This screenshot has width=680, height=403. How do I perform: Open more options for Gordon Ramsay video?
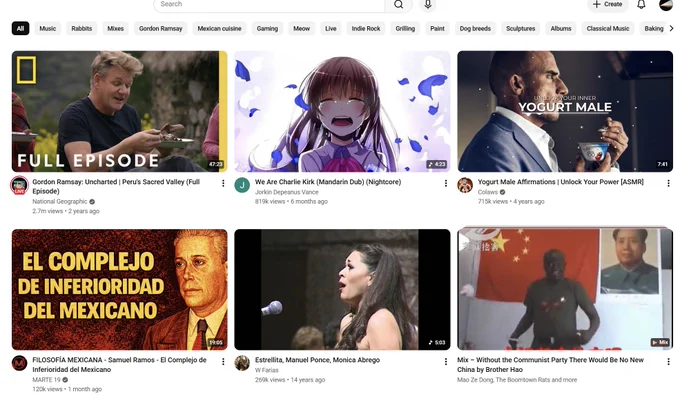[x=223, y=183]
